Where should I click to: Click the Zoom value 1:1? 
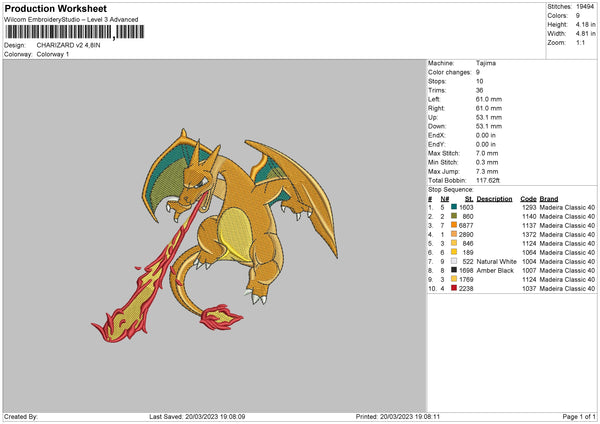point(580,43)
